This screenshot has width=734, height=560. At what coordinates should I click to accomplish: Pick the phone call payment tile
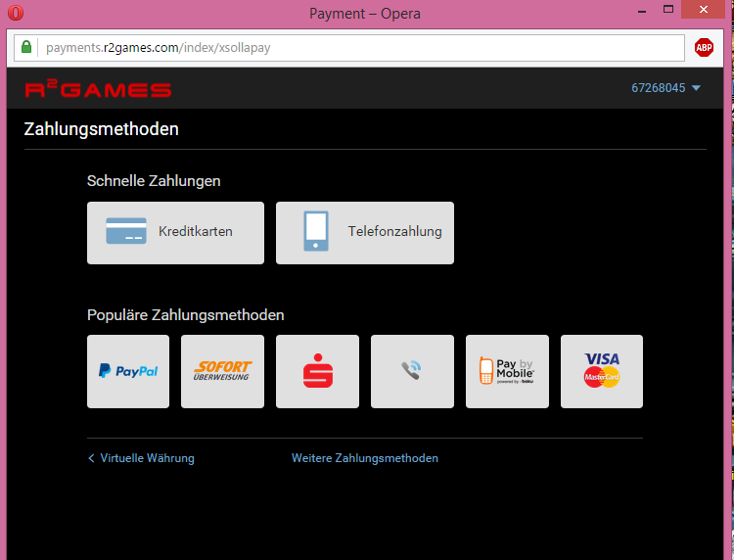click(412, 371)
